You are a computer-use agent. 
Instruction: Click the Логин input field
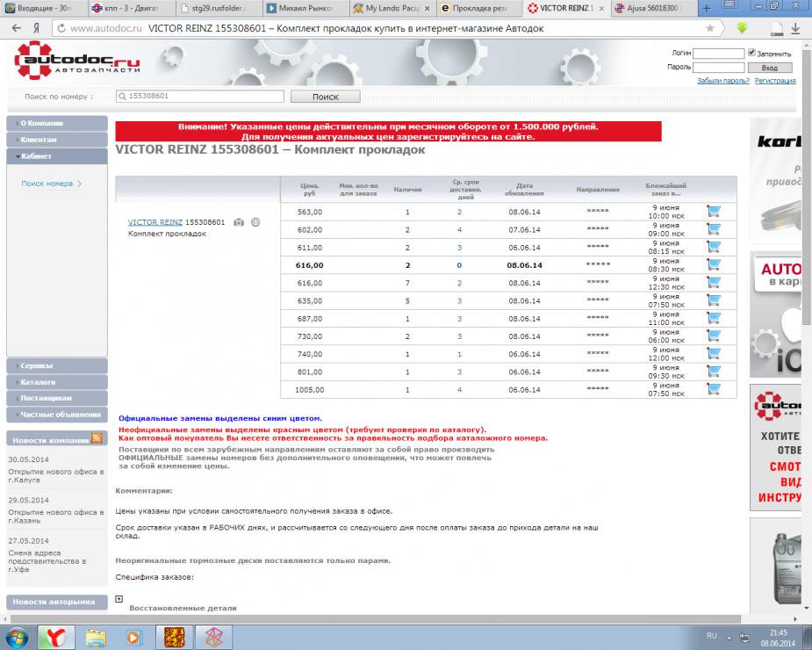point(718,54)
